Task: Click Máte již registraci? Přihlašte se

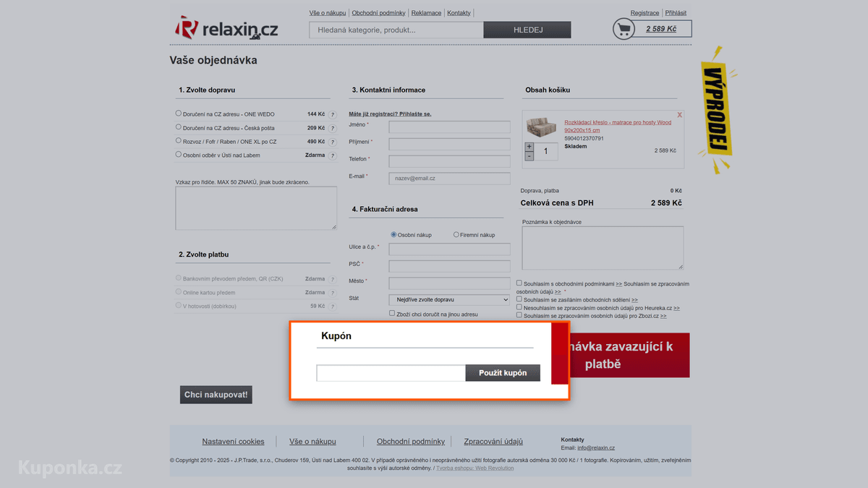Action: tap(390, 114)
